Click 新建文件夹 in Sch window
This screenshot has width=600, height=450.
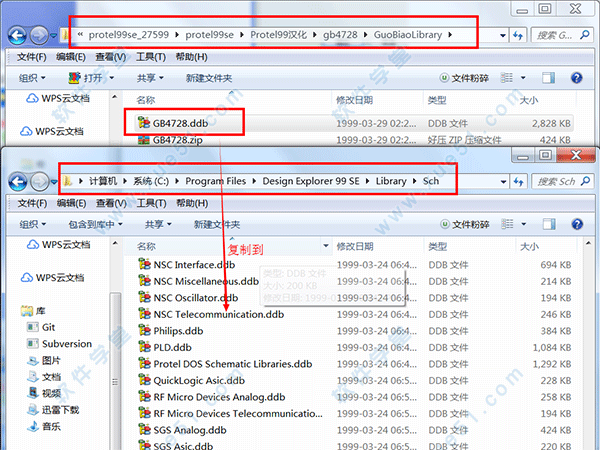(217, 224)
